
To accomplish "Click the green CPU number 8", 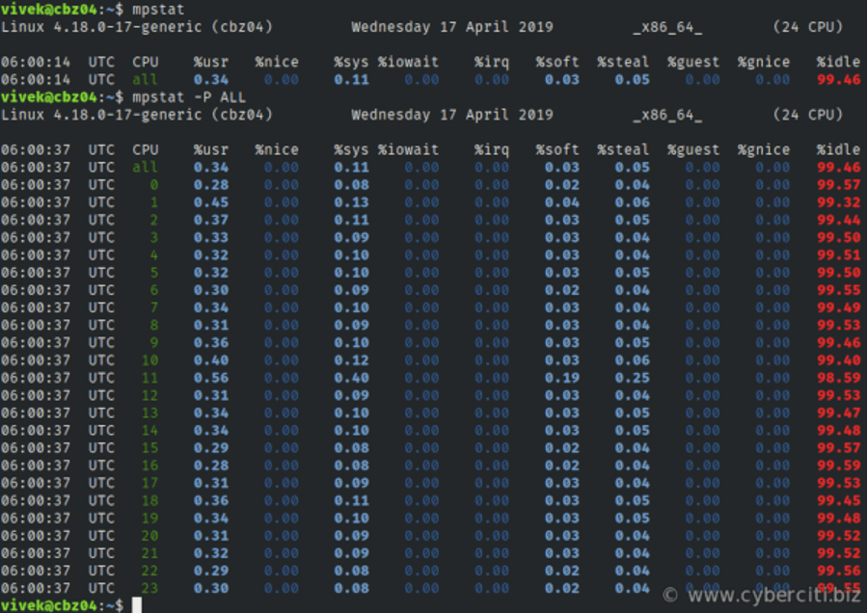I will coord(154,326).
